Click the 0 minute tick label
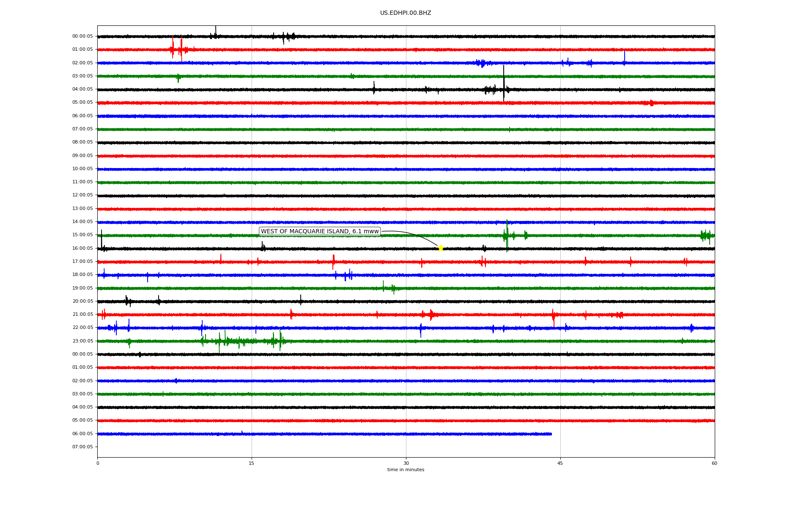Image resolution: width=812 pixels, height=508 pixels. point(98,463)
